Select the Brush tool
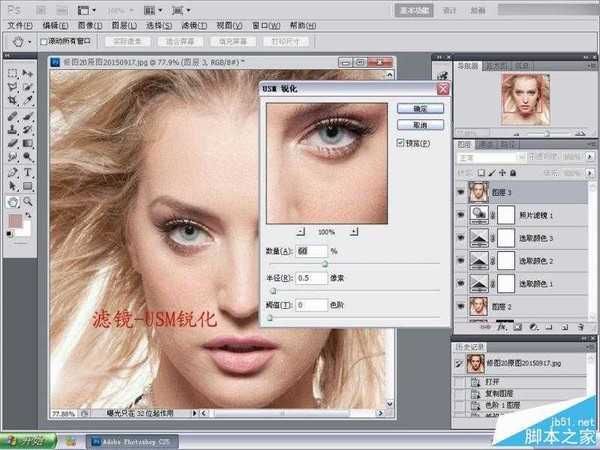 click(28, 116)
